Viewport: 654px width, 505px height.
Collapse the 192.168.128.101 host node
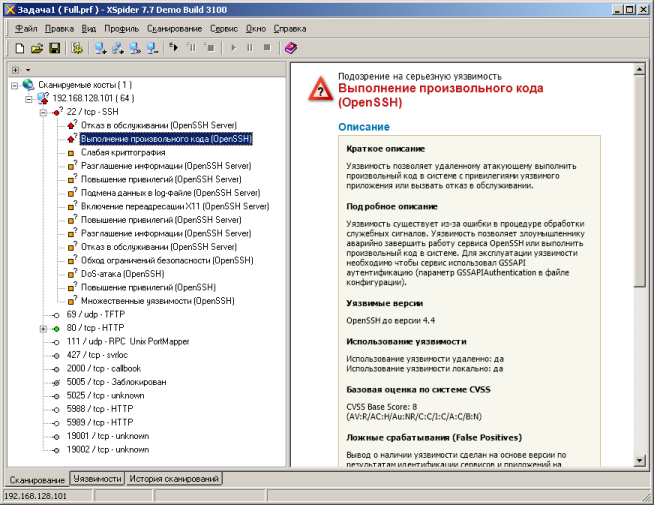click(29, 99)
